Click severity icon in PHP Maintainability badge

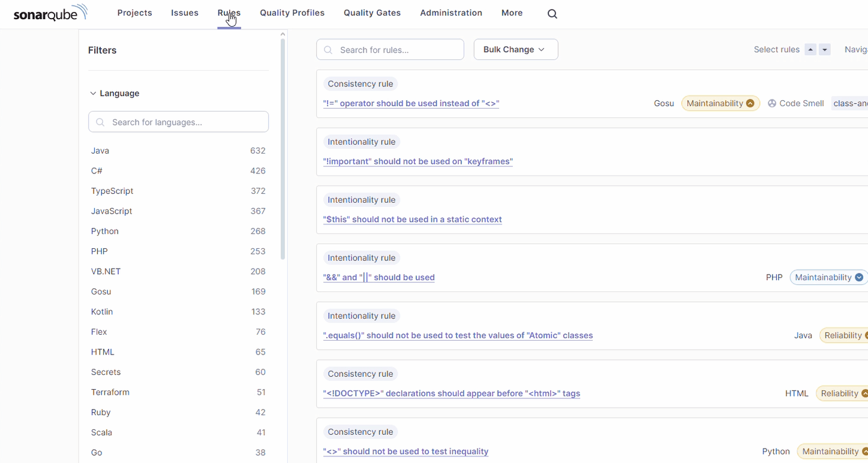(859, 278)
